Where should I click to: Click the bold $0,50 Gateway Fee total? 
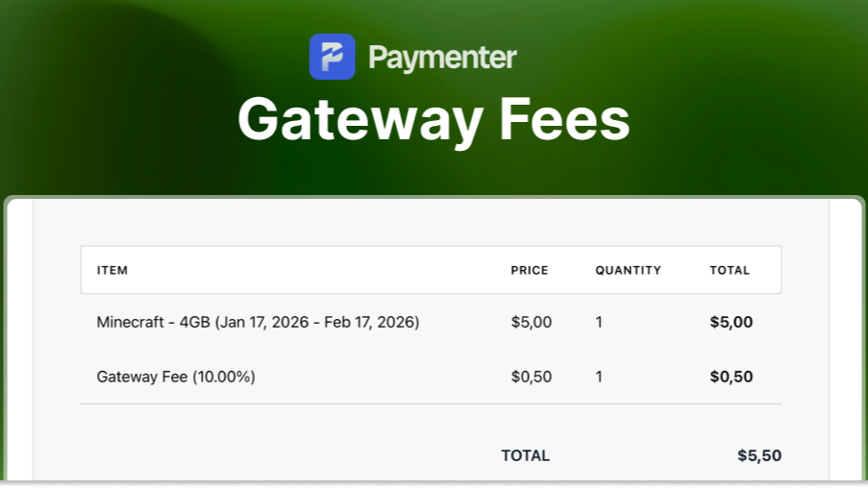[x=731, y=377]
